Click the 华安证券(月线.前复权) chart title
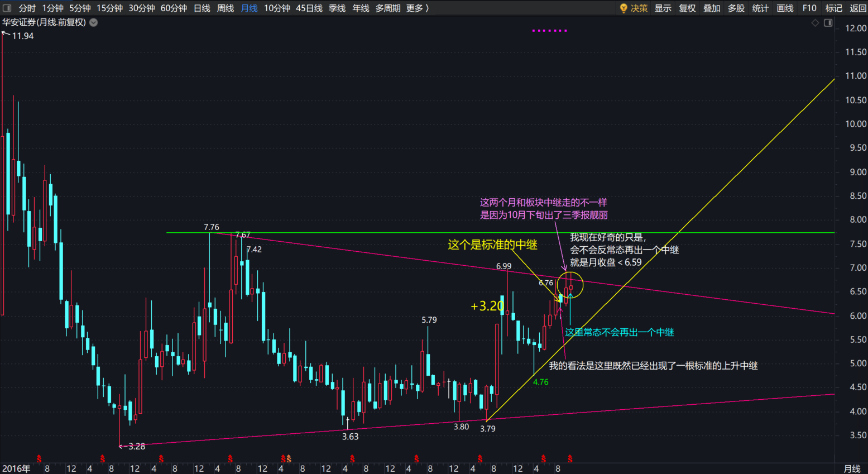The width and height of the screenshot is (868, 474). (44, 22)
